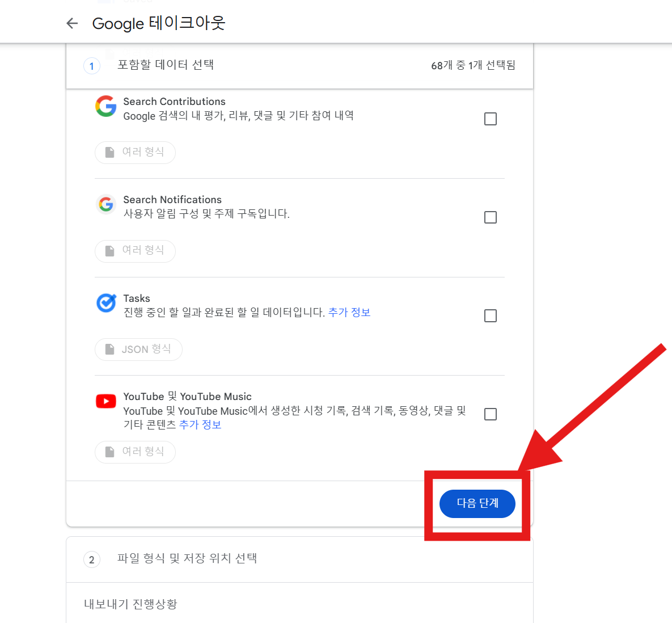Check the Search Notifications checkbox
This screenshot has height=623, width=672.
click(x=491, y=217)
